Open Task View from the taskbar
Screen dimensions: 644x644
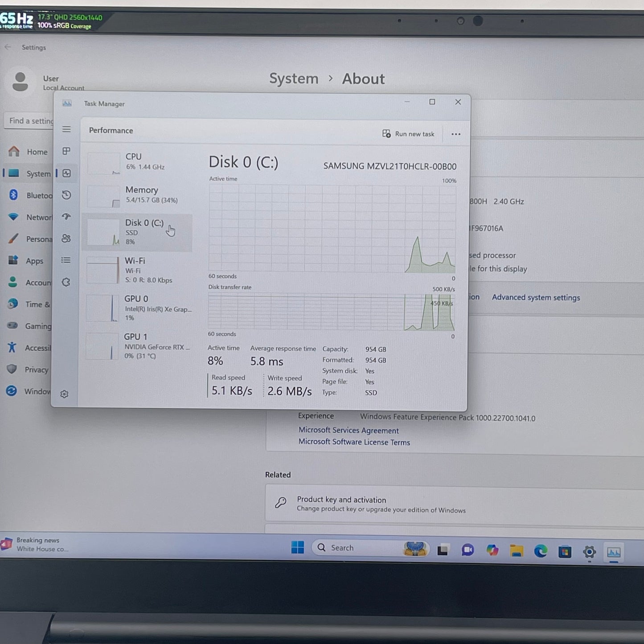[x=443, y=550]
